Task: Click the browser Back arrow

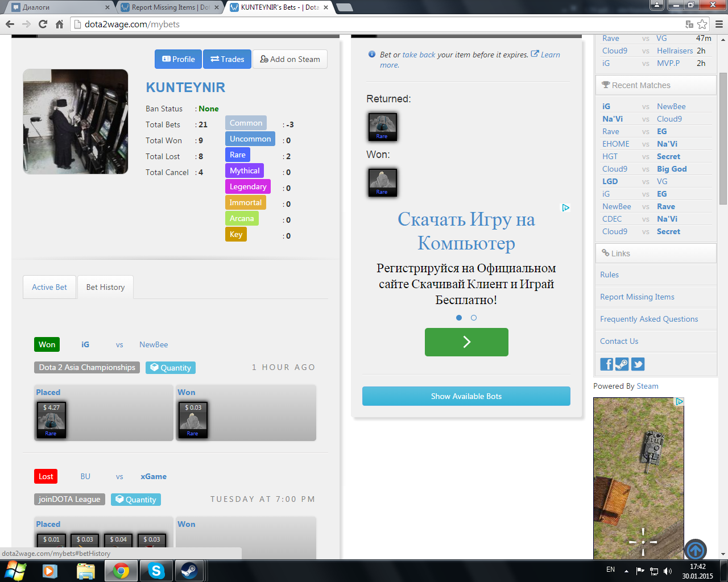Action: point(10,24)
